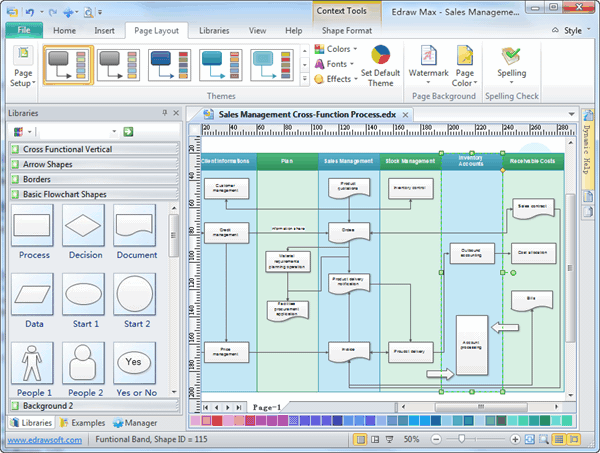Click the Spelling check icon

point(513,66)
